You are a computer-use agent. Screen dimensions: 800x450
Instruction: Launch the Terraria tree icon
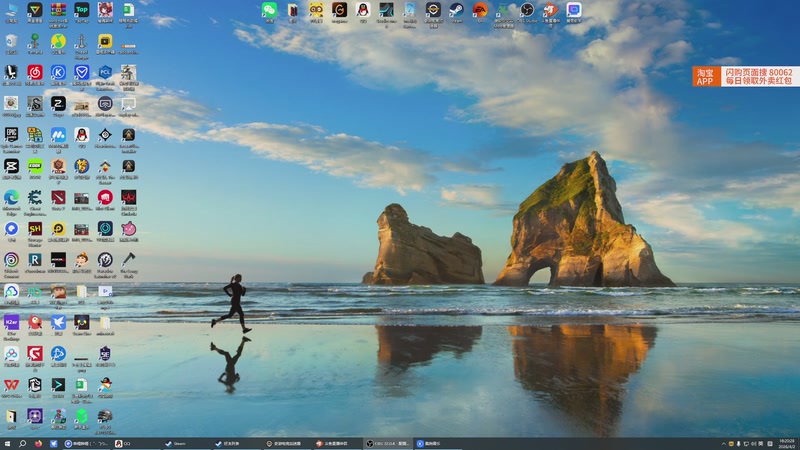click(x=35, y=42)
